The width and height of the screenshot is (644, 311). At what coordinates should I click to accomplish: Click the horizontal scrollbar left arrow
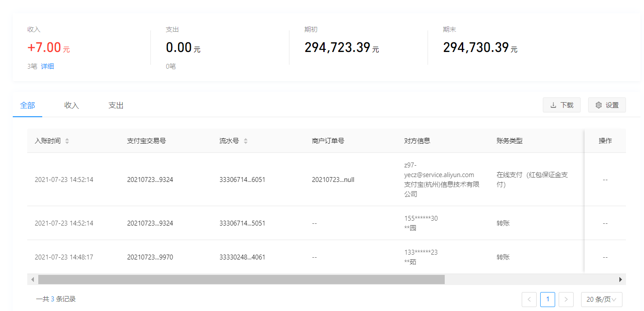33,279
